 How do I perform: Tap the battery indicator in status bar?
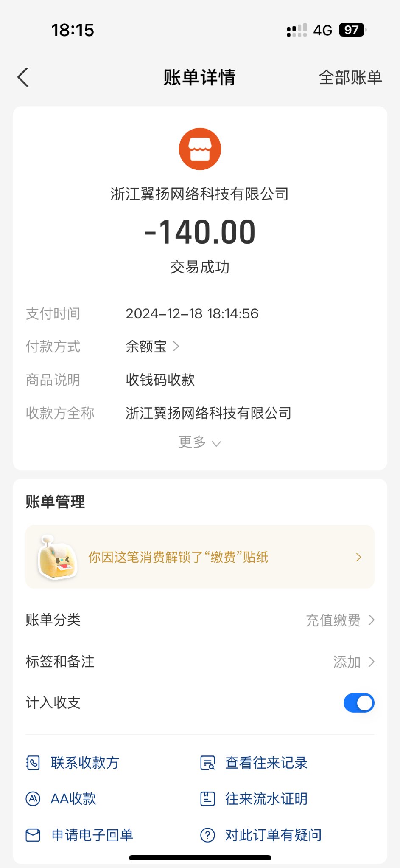pos(352,30)
